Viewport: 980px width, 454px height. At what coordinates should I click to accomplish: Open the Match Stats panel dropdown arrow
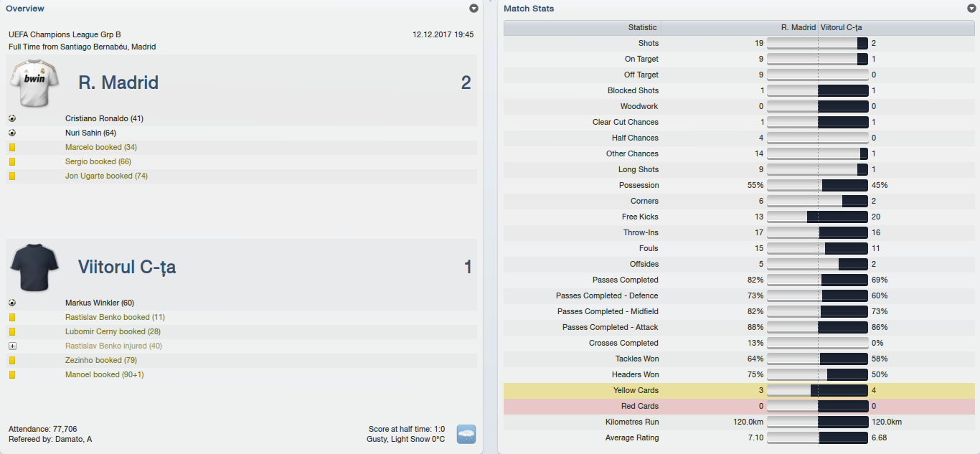click(x=971, y=9)
